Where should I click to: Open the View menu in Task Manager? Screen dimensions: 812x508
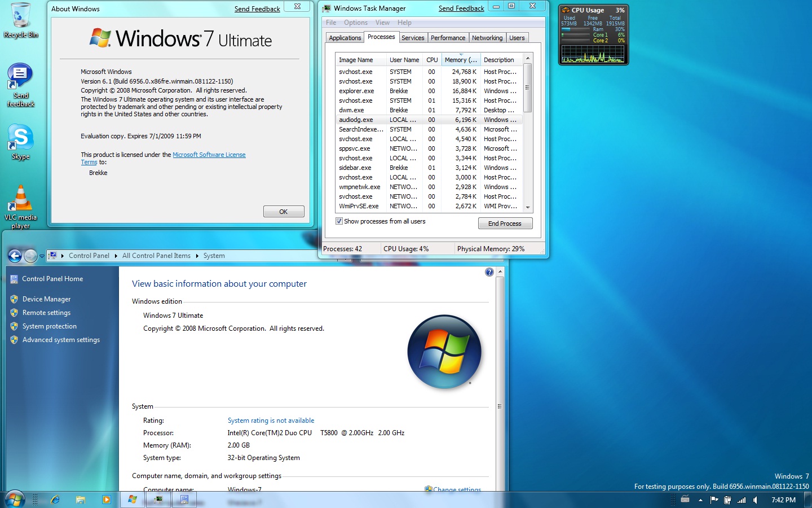[x=382, y=23]
